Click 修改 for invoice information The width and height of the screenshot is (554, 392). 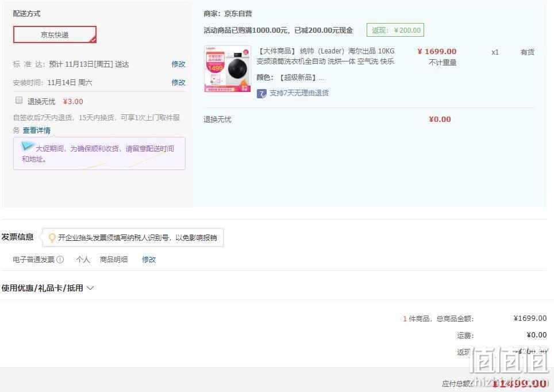point(149,259)
